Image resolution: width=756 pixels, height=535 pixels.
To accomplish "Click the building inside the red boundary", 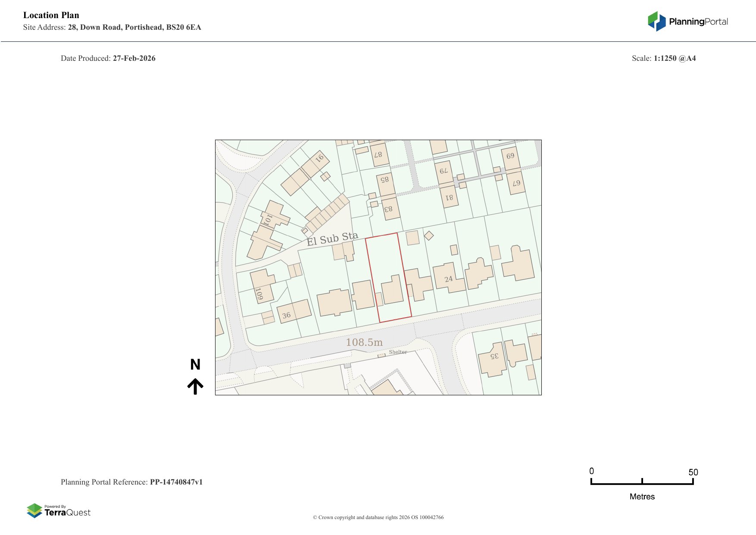I will pyautogui.click(x=392, y=290).
